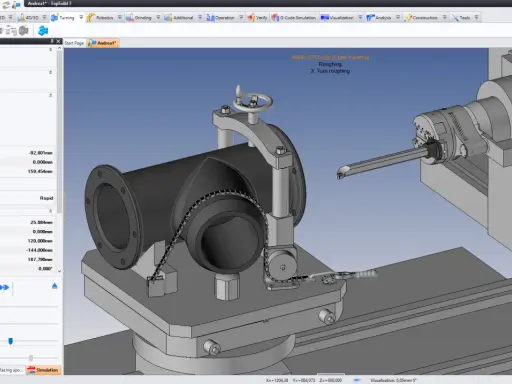Open the Robotics ribbon tab

tap(104, 18)
